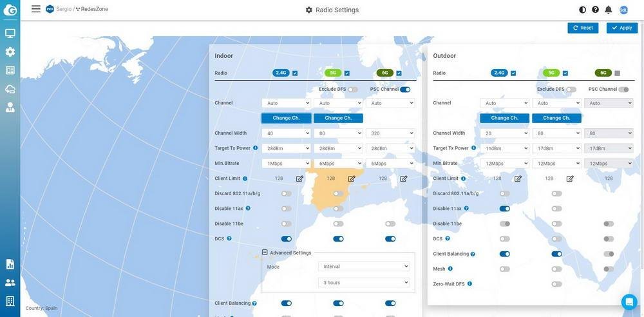Uncheck Indoor 5G radio checkbox
The width and height of the screenshot is (644, 317).
[347, 73]
